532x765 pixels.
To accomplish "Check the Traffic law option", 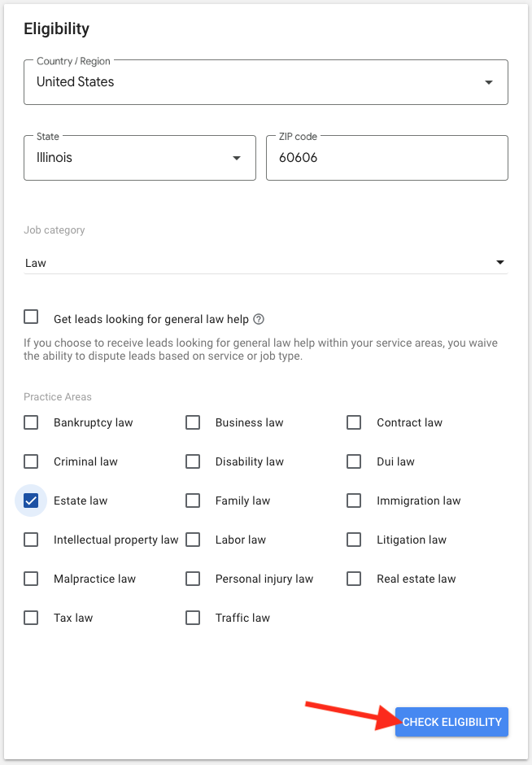I will 193,618.
